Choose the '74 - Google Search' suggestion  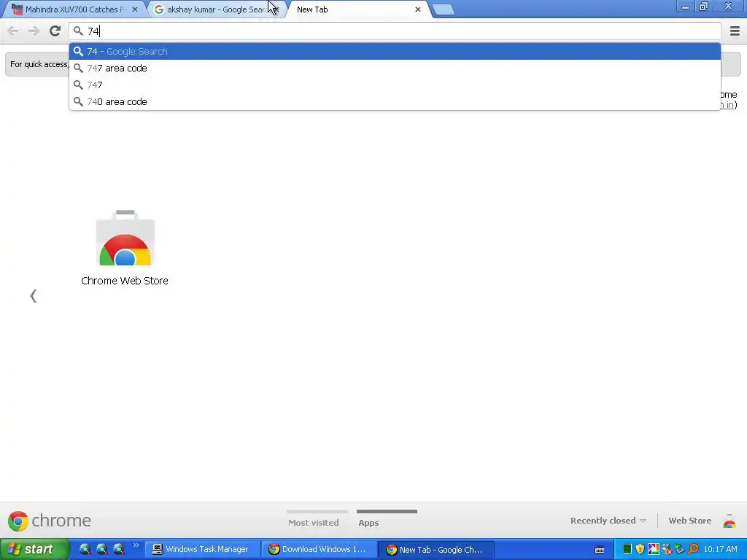pyautogui.click(x=395, y=52)
